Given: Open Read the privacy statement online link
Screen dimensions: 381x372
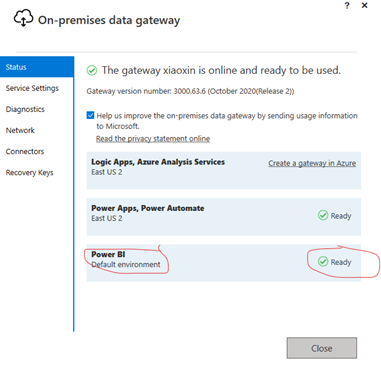Looking at the screenshot, I should (x=153, y=139).
